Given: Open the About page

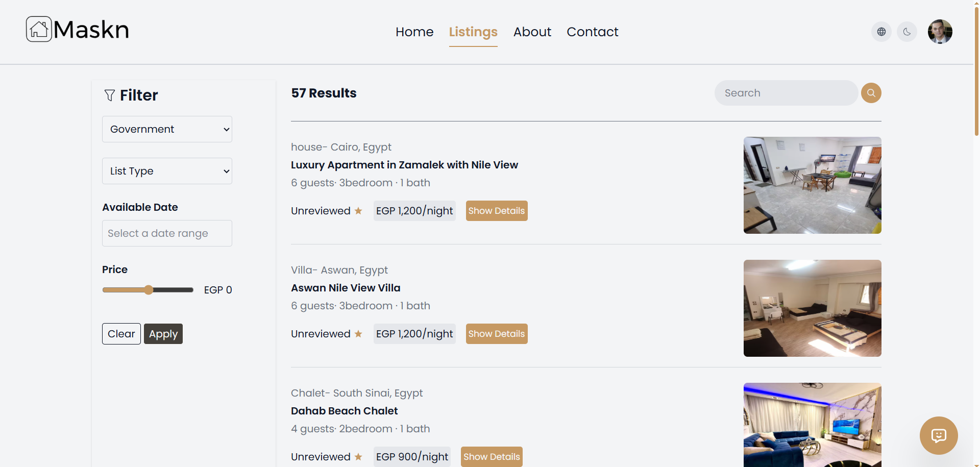Looking at the screenshot, I should pyautogui.click(x=532, y=32).
